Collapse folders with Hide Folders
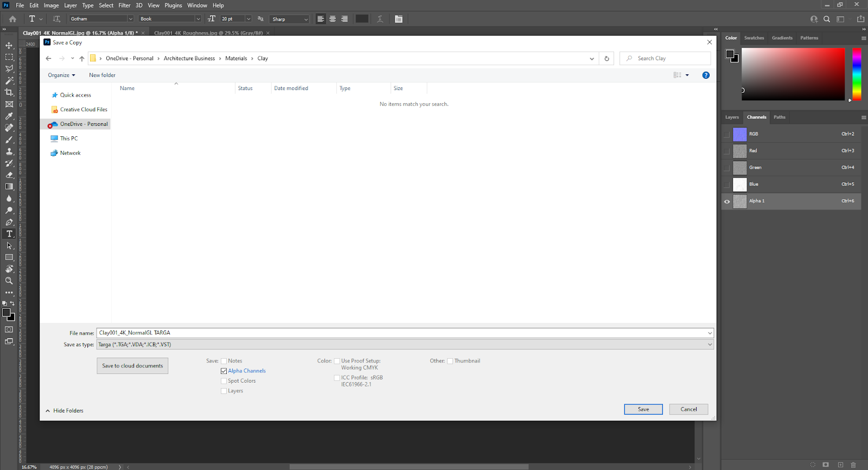The height and width of the screenshot is (470, 868). click(65, 411)
